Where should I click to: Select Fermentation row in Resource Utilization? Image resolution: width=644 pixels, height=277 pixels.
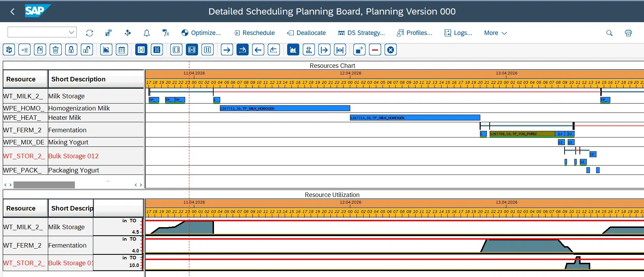pyautogui.click(x=74, y=245)
